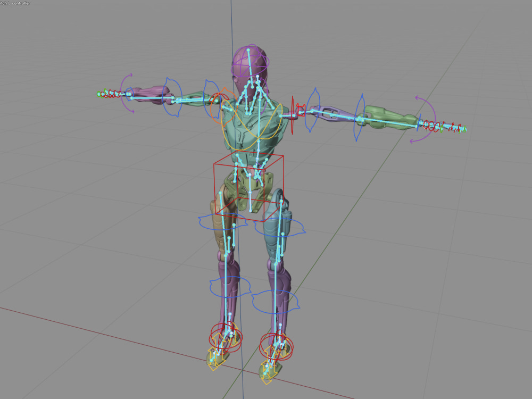Select purple arrow wrist controller beside pink forearm
The image size is (532, 399).
tap(128, 93)
